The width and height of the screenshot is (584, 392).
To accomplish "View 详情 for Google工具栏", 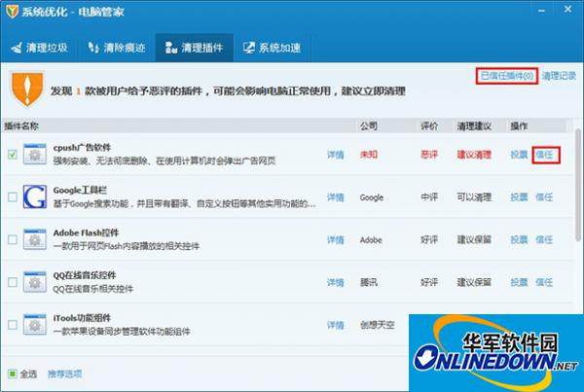I will pyautogui.click(x=335, y=197).
